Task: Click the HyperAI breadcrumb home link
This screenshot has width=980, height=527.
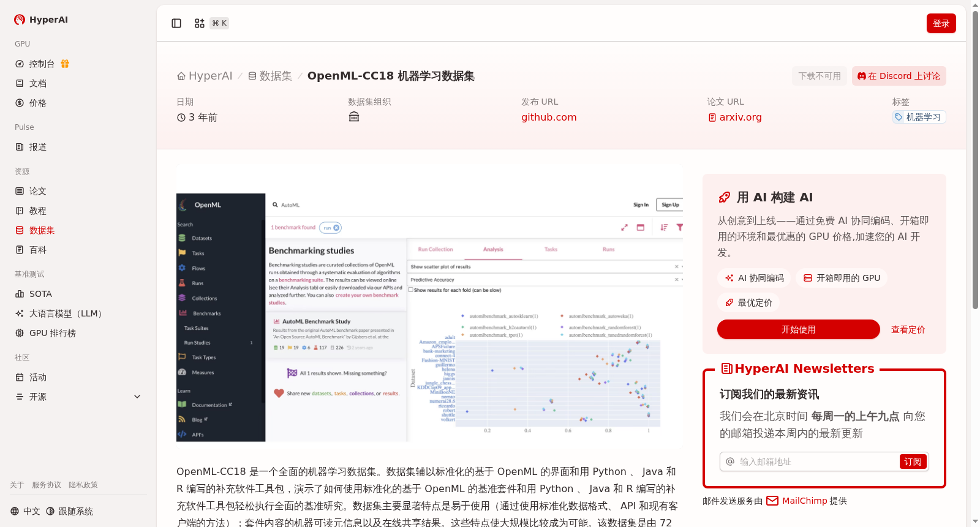Action: pos(205,76)
